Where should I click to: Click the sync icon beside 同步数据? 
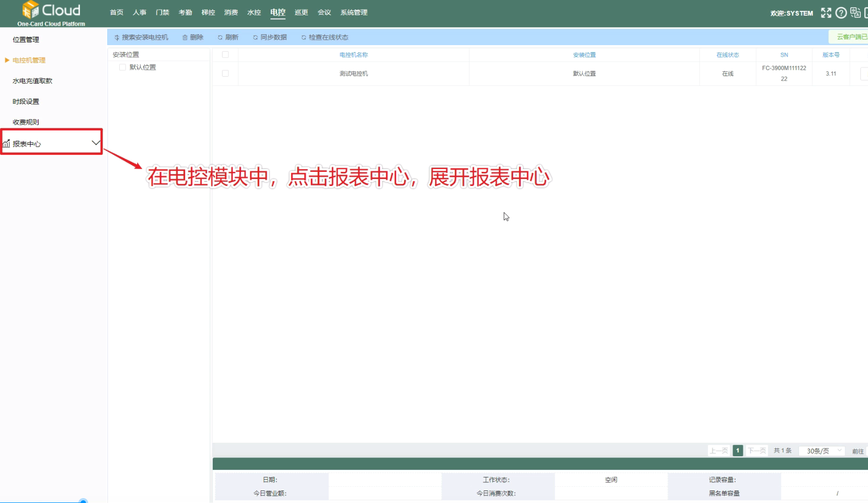click(x=255, y=38)
